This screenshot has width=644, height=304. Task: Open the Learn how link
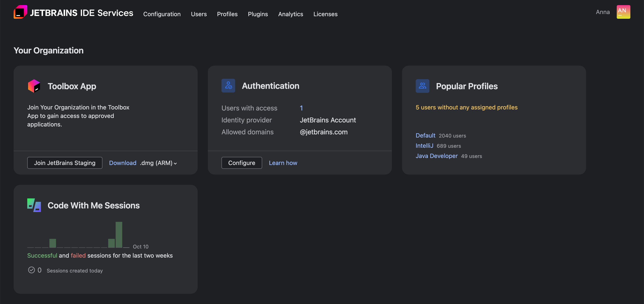(283, 163)
